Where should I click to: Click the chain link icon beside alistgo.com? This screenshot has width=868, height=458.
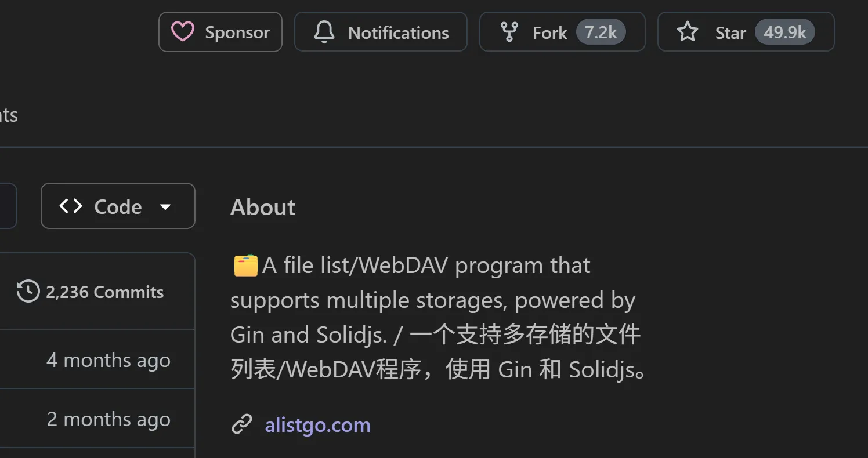[x=241, y=424]
